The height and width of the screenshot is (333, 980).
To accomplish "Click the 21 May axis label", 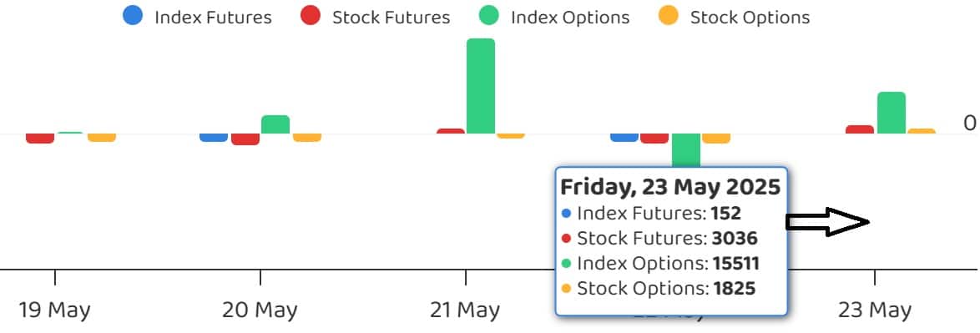I will click(x=465, y=310).
